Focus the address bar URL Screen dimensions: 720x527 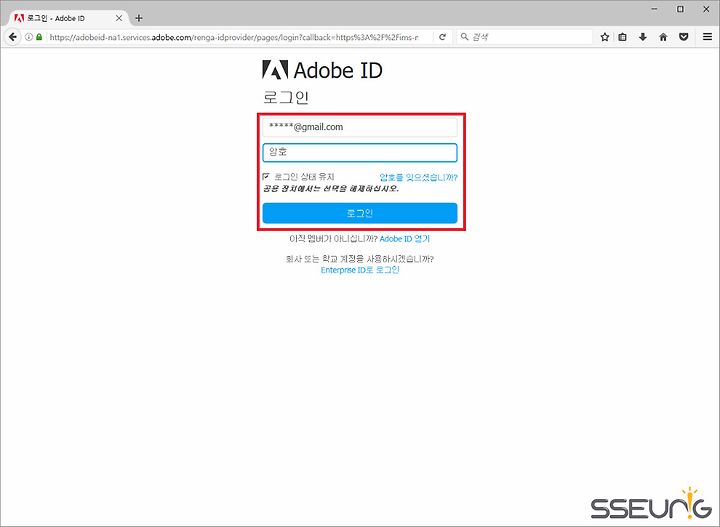(234, 37)
